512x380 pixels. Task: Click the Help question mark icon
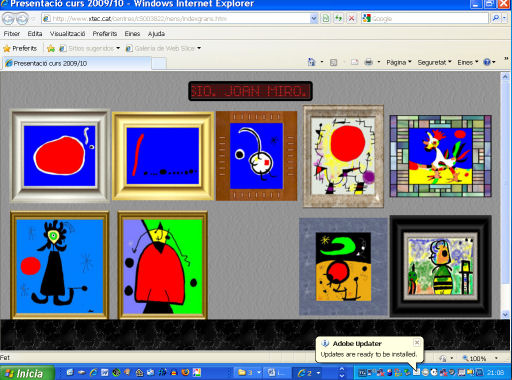487,62
